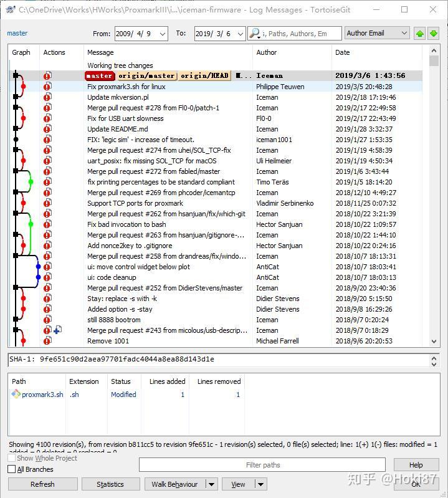Click the SHA-1 box spinner up arrow
The width and height of the screenshot is (448, 498).
434,358
